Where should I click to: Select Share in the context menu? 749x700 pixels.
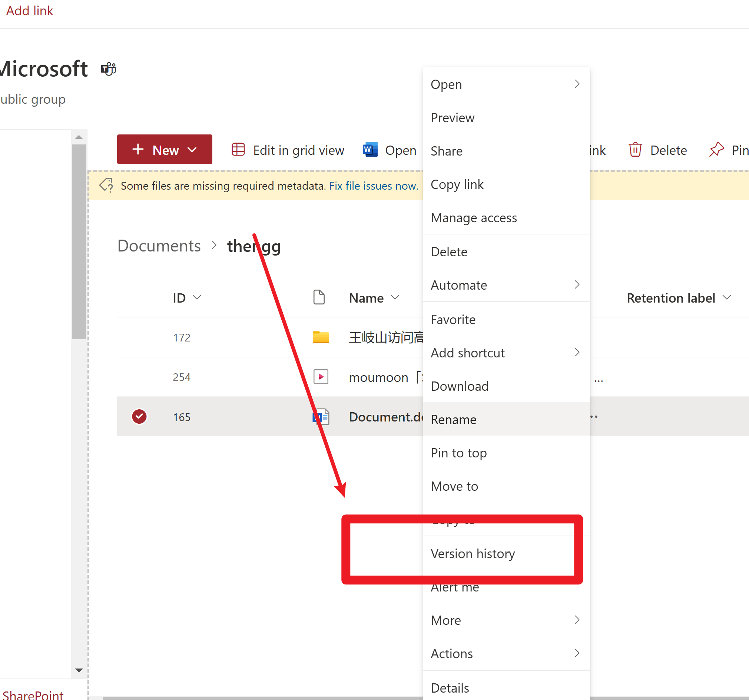coord(506,151)
